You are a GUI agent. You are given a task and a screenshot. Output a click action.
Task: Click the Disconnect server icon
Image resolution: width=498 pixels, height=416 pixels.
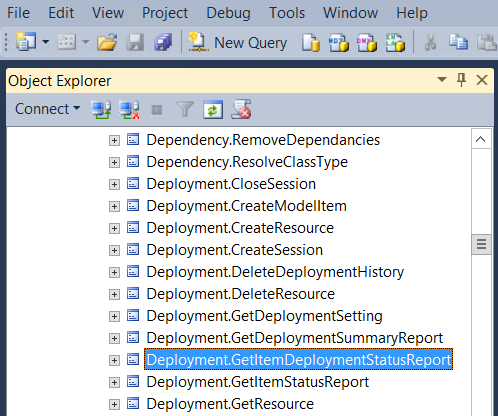pyautogui.click(x=129, y=109)
